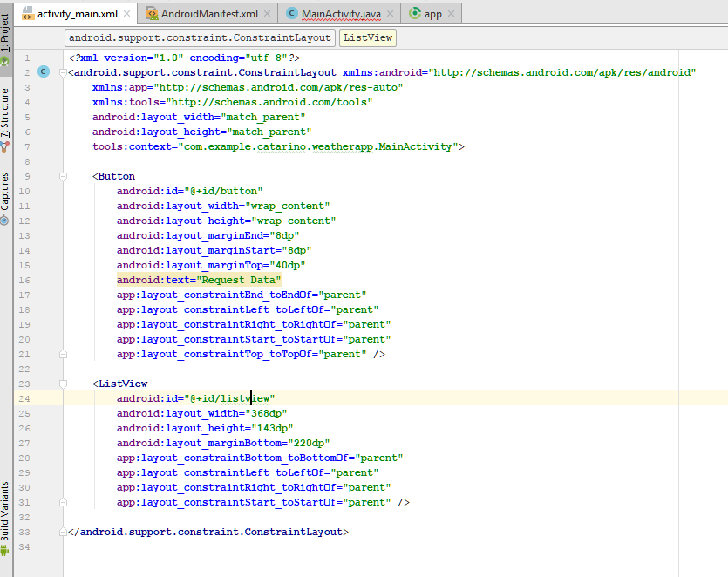Click the Android icon beside Build Variants

[x=4, y=551]
